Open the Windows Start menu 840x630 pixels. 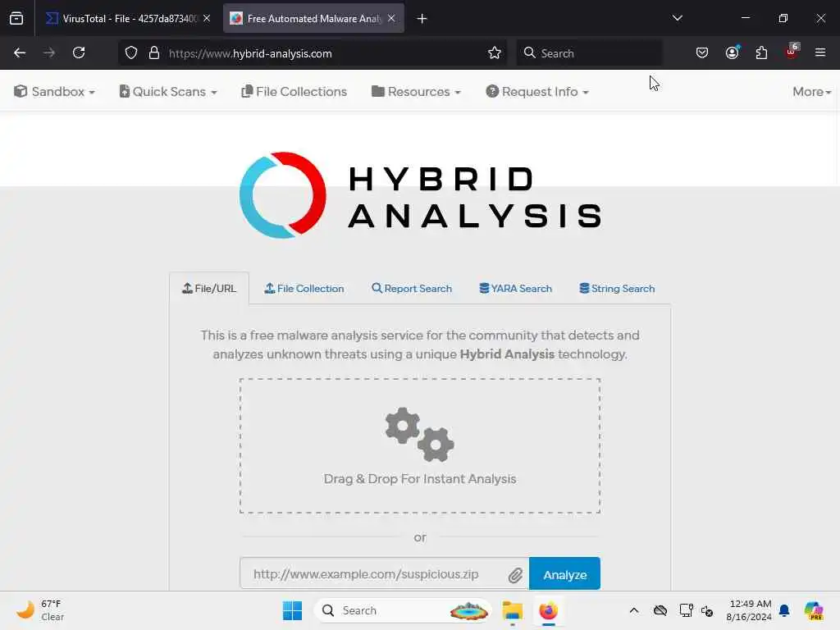[293, 610]
